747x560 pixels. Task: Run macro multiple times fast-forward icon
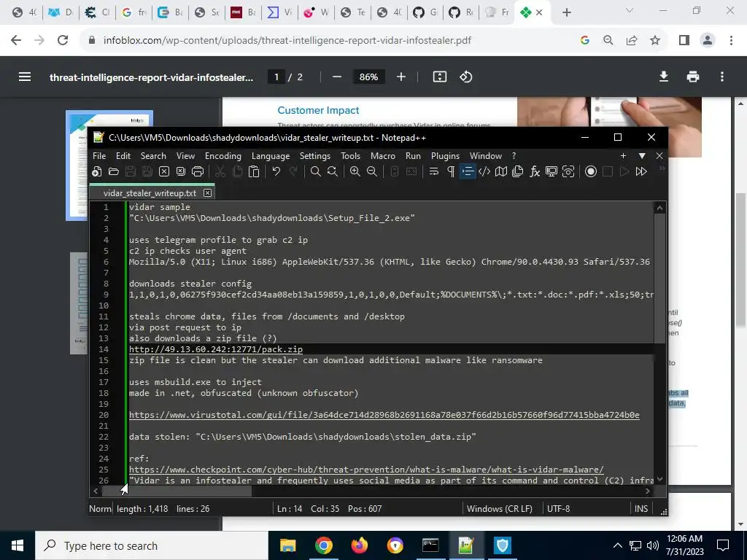click(x=641, y=171)
